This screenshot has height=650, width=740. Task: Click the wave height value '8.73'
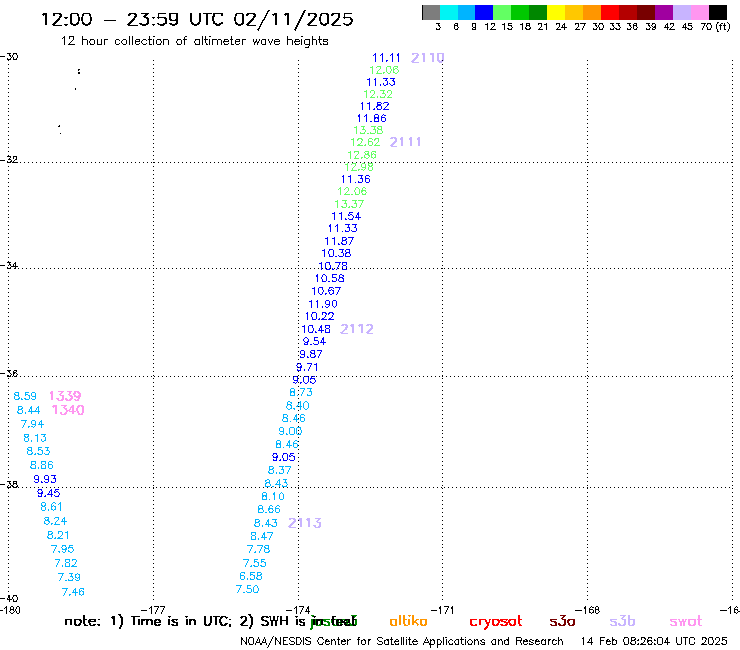pos(301,392)
